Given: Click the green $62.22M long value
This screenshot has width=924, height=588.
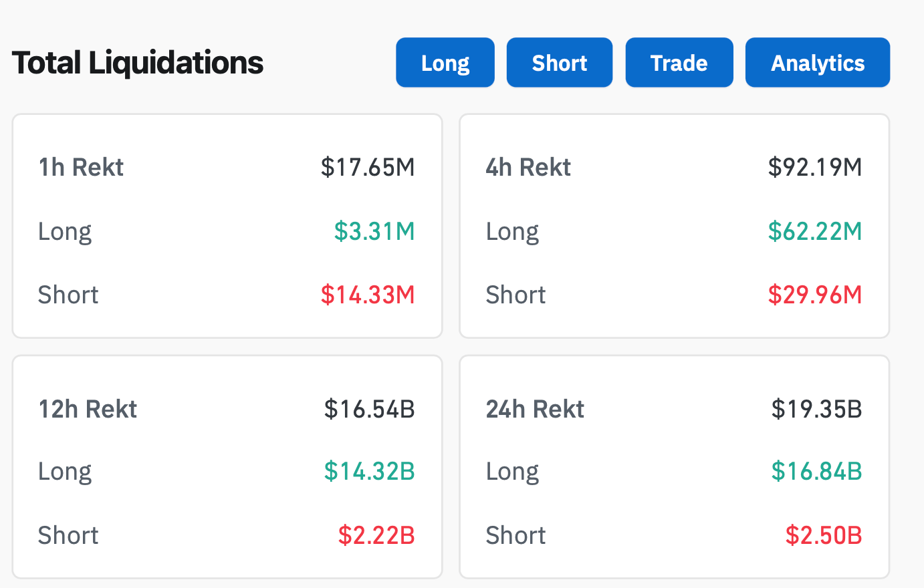Looking at the screenshot, I should pyautogui.click(x=815, y=231).
